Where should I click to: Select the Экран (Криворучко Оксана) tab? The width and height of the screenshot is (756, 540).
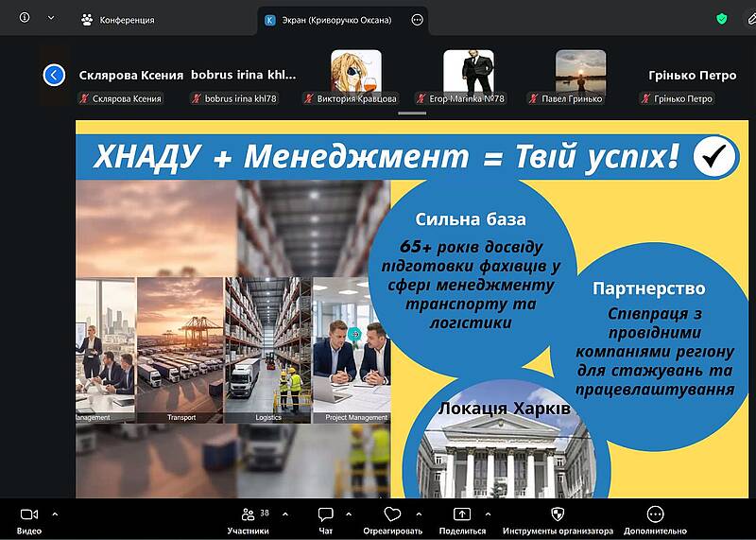[335, 19]
